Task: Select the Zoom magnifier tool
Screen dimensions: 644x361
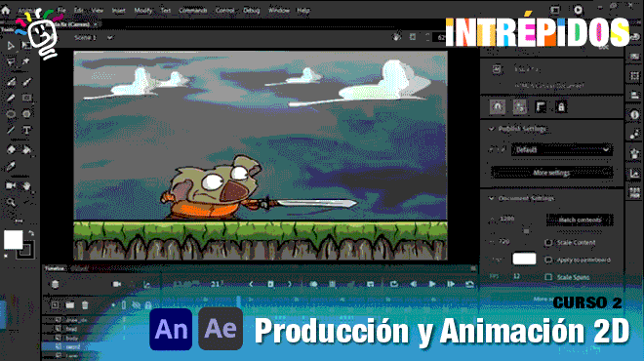Action: click(x=11, y=202)
